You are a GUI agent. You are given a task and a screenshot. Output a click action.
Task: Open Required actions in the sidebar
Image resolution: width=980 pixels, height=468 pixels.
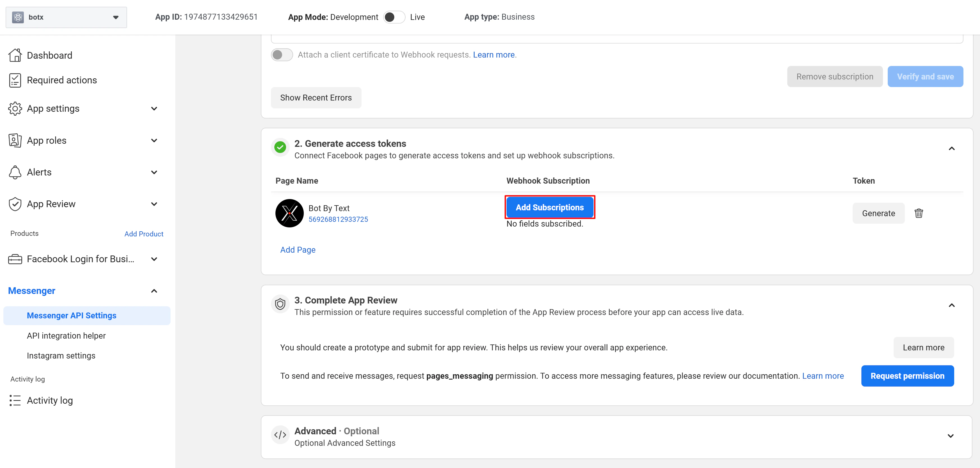point(62,80)
